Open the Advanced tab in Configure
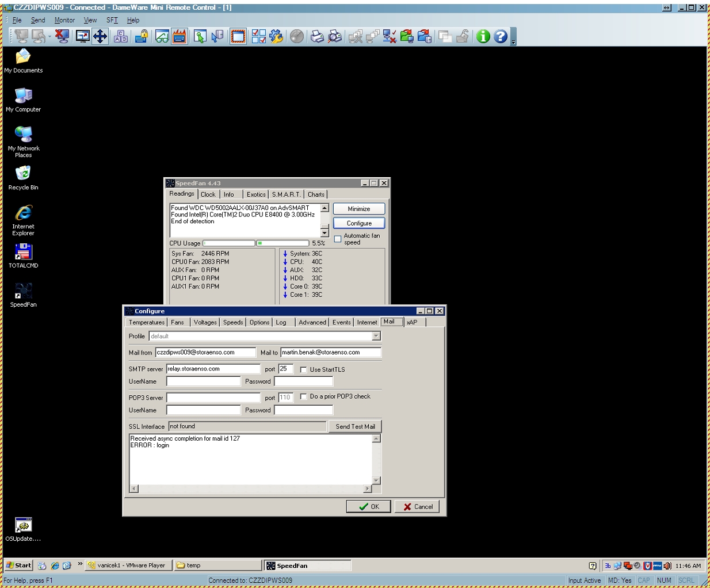710x588 pixels. [312, 322]
